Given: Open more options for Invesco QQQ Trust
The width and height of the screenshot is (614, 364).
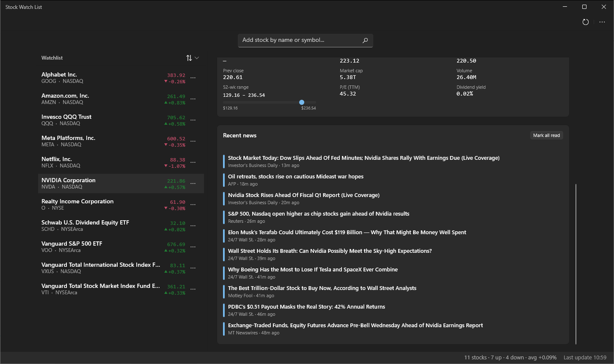Looking at the screenshot, I should tap(193, 120).
